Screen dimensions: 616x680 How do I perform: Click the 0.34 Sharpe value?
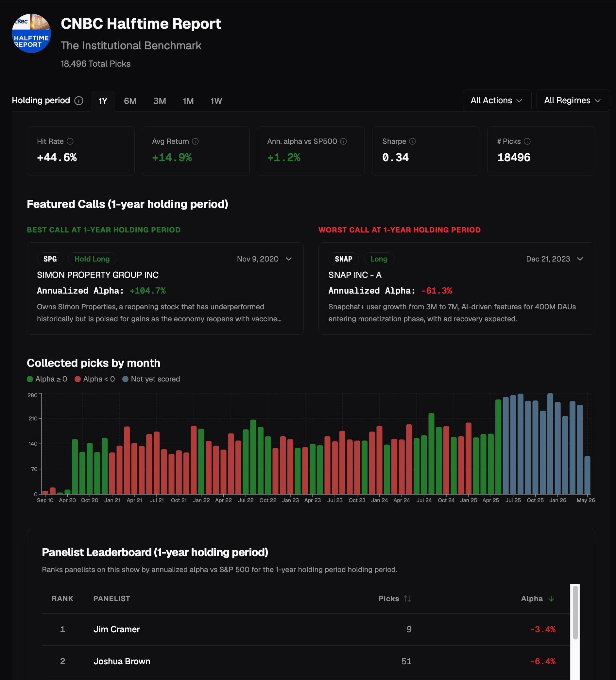click(395, 158)
